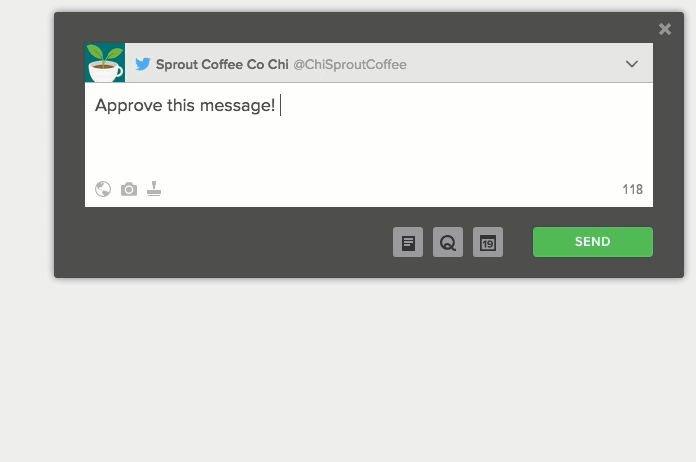Click the 'Approve this message!' text
Screen dimensions: 696x462
click(185, 106)
